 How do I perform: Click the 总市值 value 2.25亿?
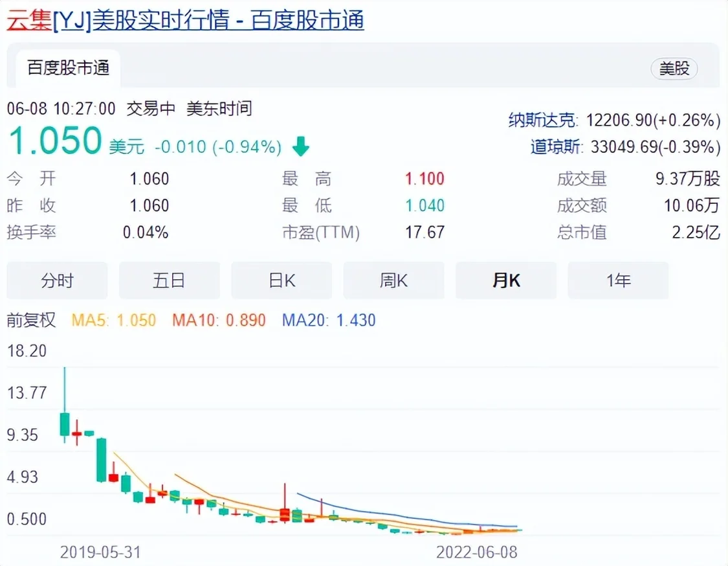click(696, 232)
